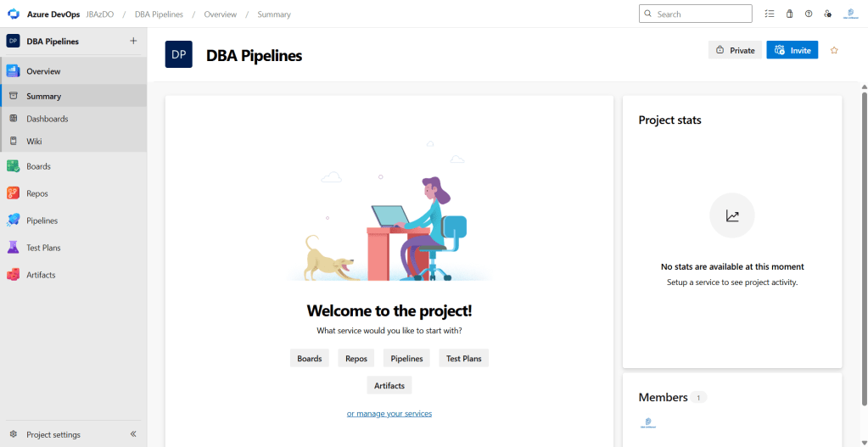Click the page vertical scrollbar
The width and height of the screenshot is (868, 447).
click(864, 249)
